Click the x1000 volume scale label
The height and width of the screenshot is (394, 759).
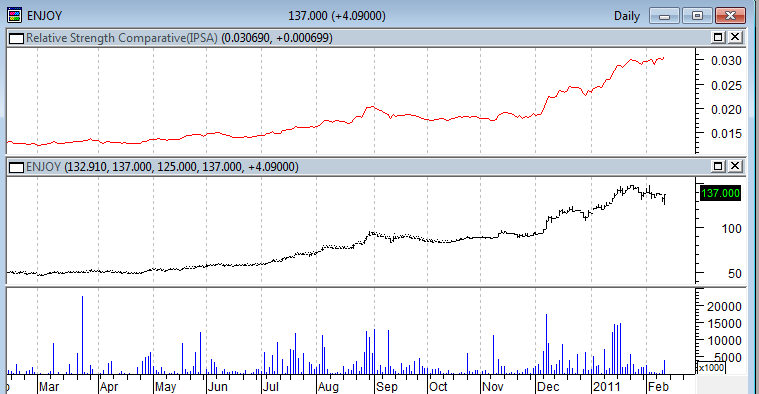711,367
